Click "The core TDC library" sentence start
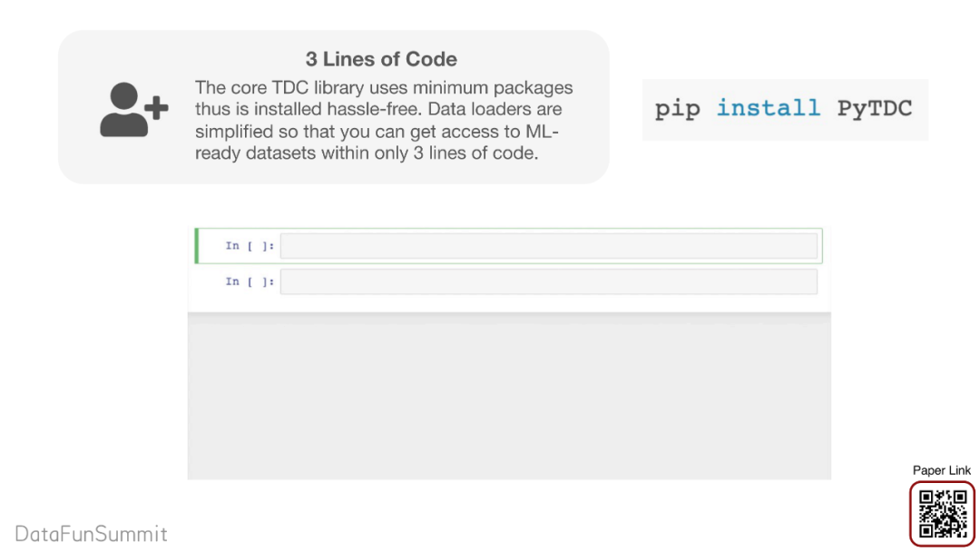This screenshot has height=552, width=980. pyautogui.click(x=263, y=88)
